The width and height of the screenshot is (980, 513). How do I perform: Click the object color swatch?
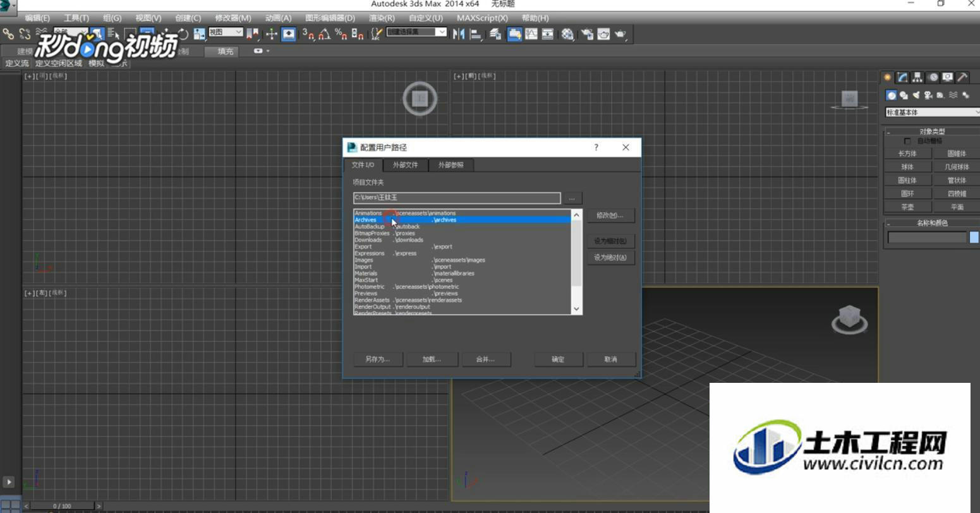click(974, 238)
